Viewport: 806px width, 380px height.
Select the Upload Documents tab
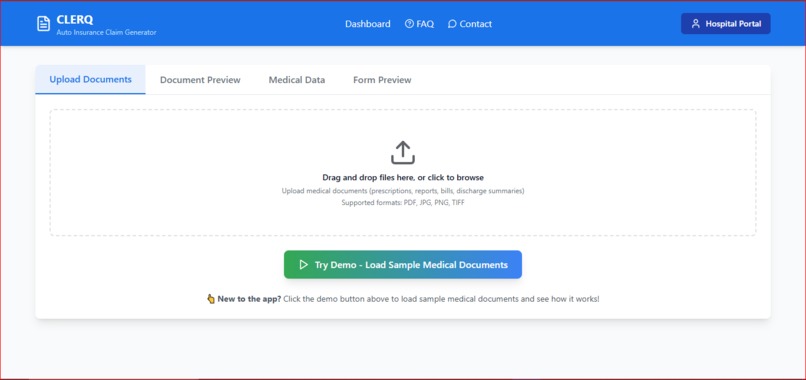[90, 80]
